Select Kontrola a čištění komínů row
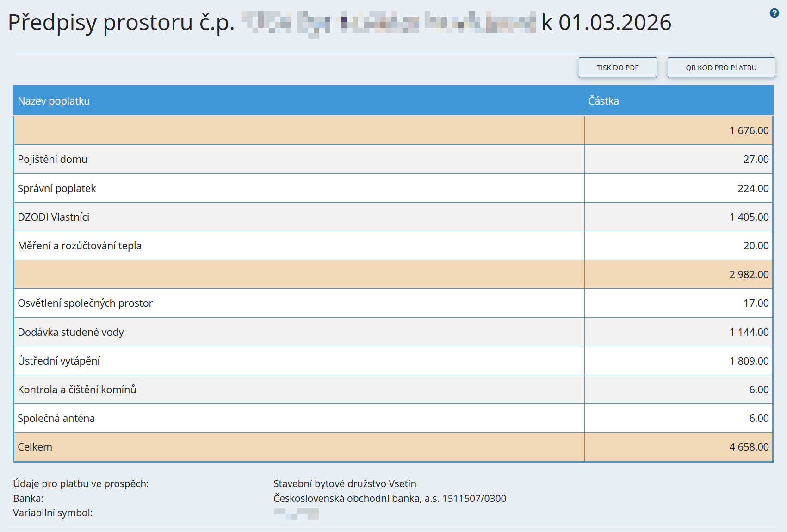Screen dimensions: 787x532 [77, 390]
